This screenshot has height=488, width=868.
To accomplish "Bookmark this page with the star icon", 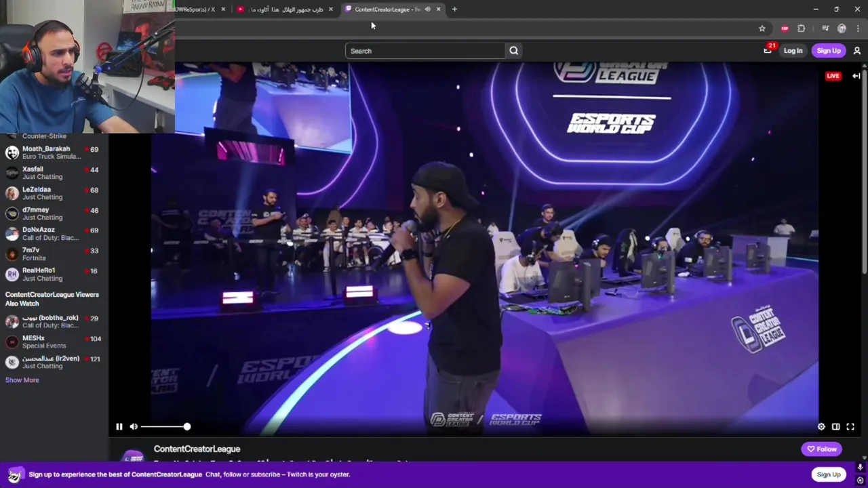I will pyautogui.click(x=762, y=28).
